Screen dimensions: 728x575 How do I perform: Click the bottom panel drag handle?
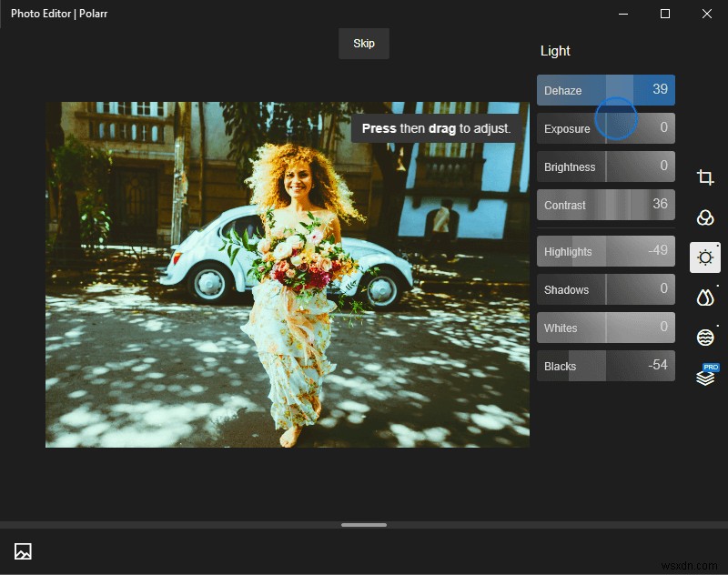click(x=364, y=525)
